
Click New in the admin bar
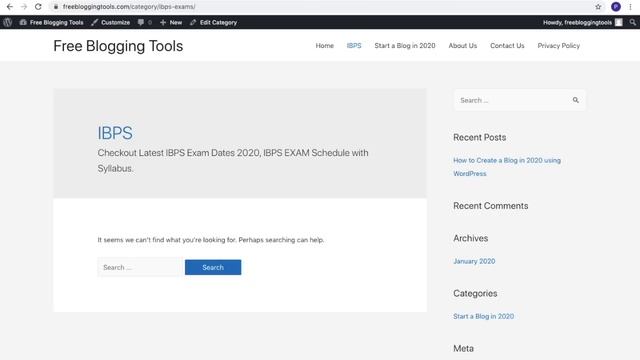[171, 22]
